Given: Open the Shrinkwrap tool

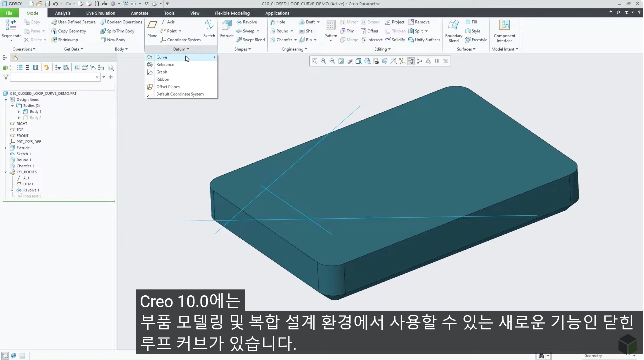Looking at the screenshot, I should [65, 40].
